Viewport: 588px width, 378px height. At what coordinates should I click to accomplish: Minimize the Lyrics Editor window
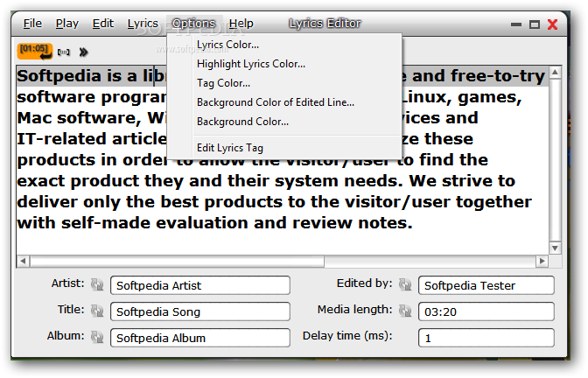tap(516, 24)
